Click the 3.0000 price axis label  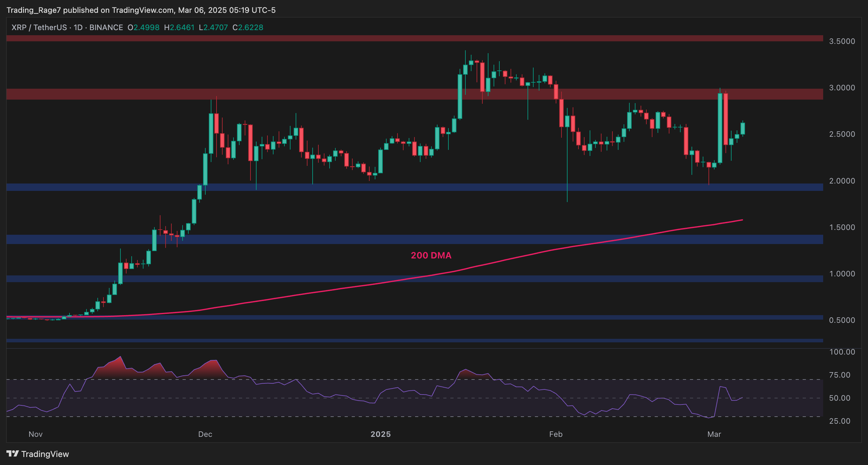pyautogui.click(x=842, y=88)
